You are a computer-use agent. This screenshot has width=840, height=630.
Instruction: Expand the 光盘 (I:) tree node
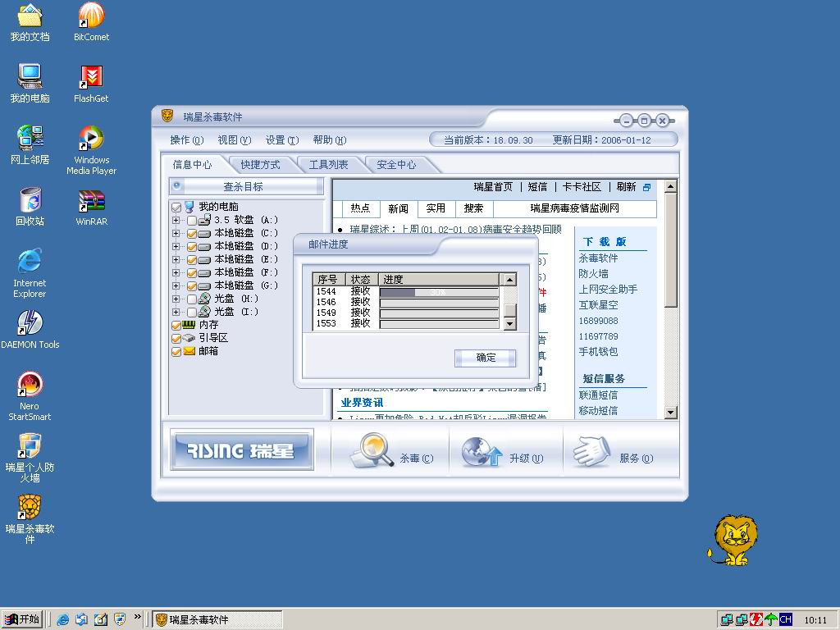(176, 312)
